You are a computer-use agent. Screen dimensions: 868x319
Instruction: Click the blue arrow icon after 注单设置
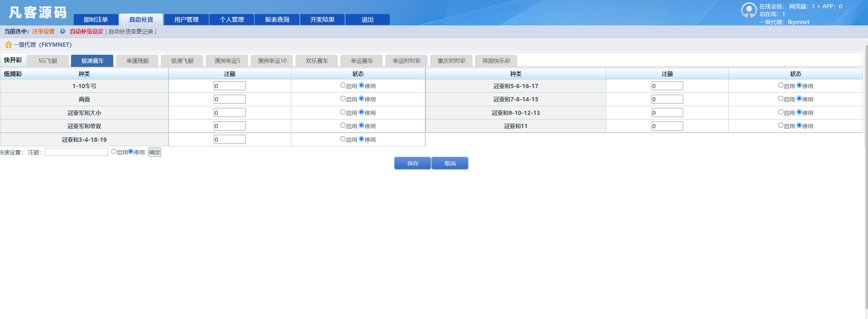click(62, 31)
